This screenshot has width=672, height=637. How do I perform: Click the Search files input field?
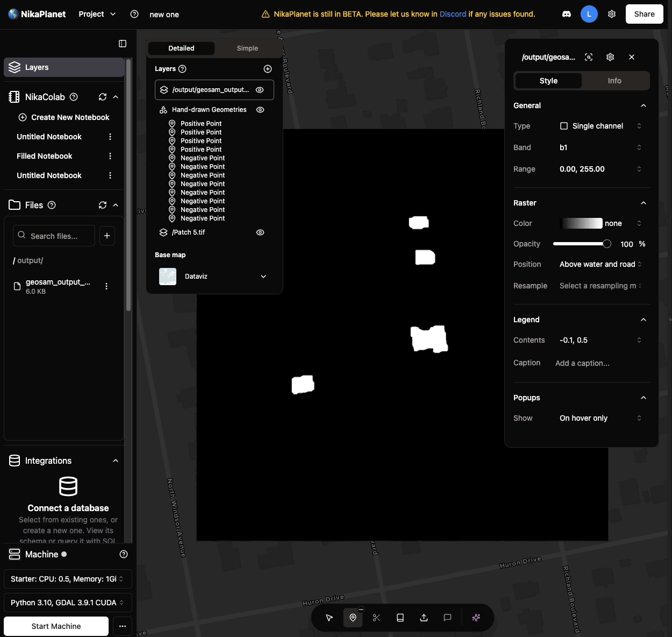point(54,236)
